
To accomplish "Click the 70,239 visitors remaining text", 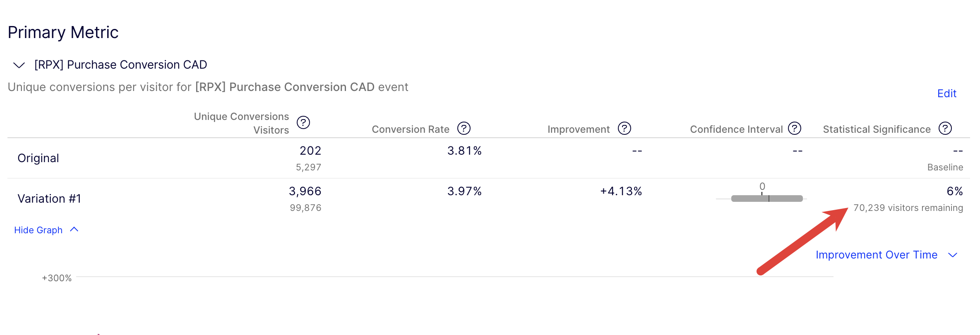I will coord(908,208).
